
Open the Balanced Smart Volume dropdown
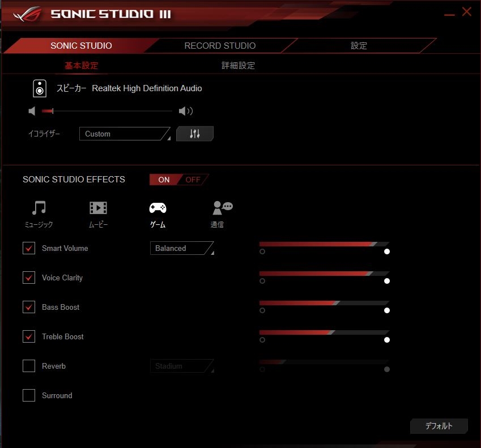click(182, 248)
